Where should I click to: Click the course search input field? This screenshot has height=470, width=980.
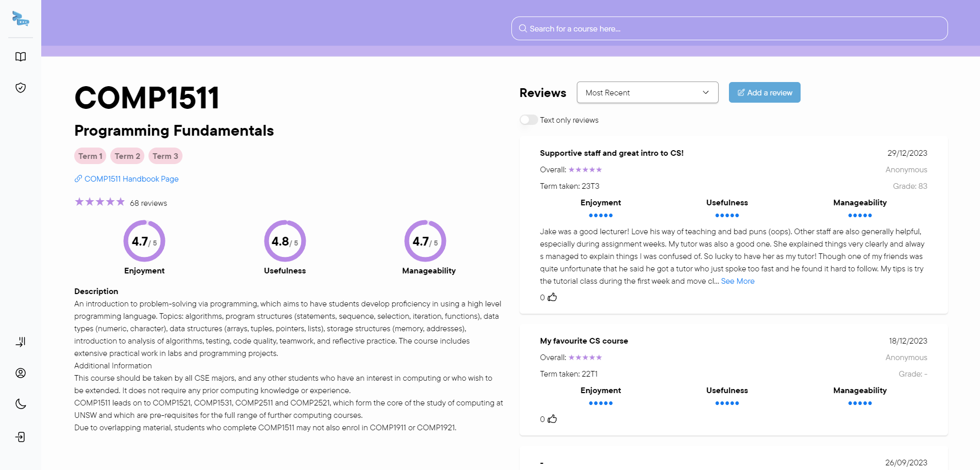(x=729, y=29)
